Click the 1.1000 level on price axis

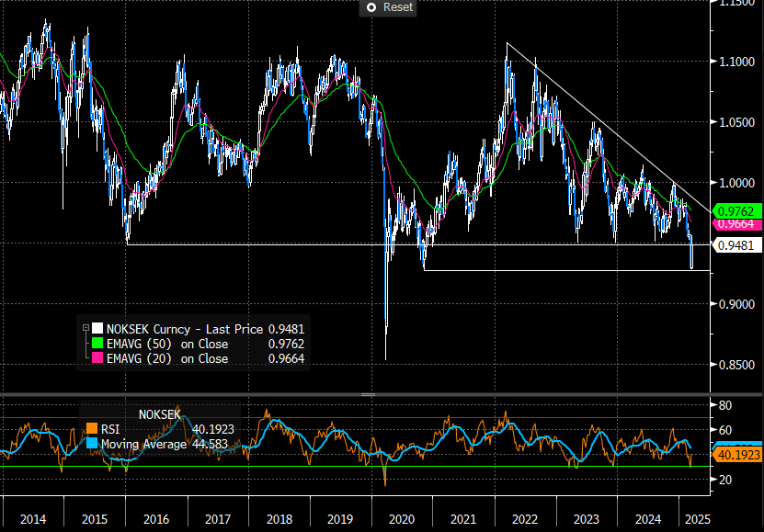click(737, 62)
